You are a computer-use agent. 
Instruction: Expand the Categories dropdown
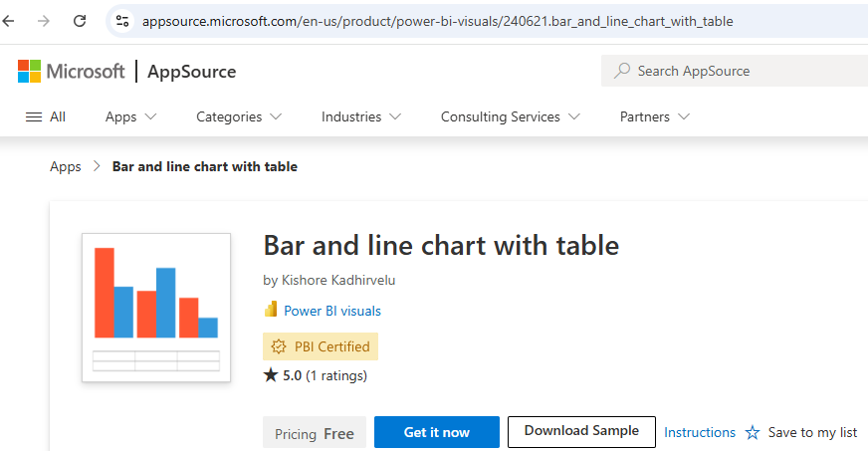point(239,116)
